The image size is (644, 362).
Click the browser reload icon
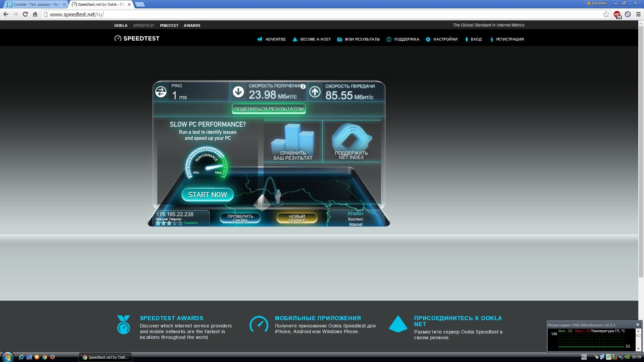[25, 14]
